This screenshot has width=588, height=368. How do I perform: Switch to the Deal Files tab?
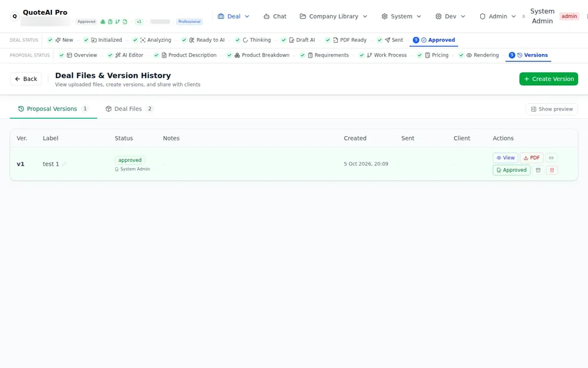click(129, 109)
